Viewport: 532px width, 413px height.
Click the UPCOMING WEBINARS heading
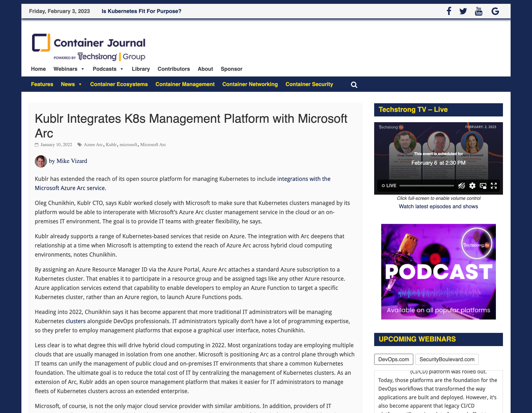417,339
